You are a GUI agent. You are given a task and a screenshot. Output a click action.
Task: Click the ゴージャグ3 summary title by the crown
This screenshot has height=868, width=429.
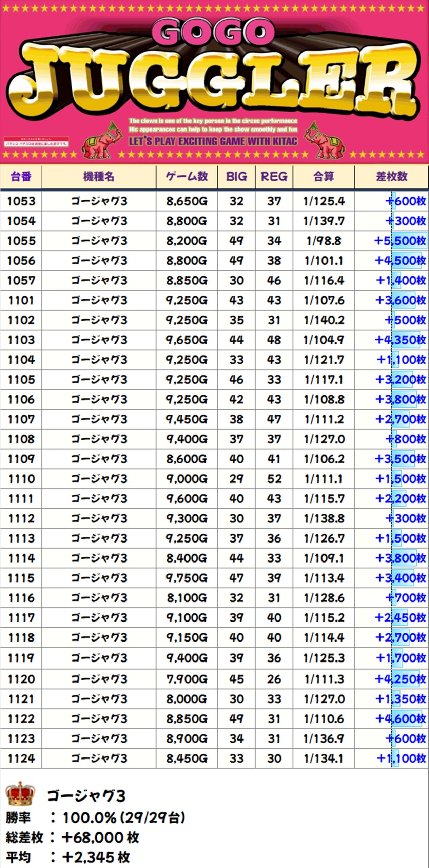tap(86, 796)
